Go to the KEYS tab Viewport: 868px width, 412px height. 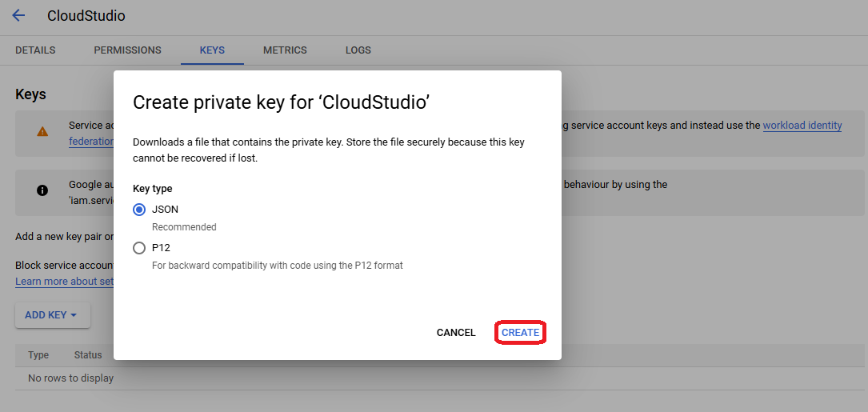(212, 50)
